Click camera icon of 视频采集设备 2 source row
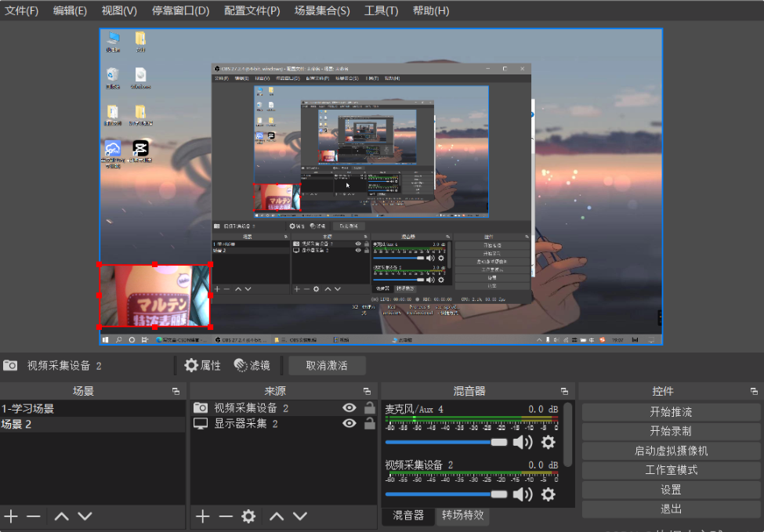 [x=201, y=407]
